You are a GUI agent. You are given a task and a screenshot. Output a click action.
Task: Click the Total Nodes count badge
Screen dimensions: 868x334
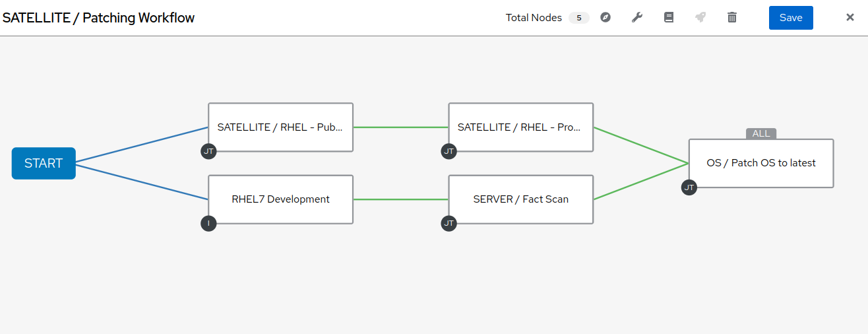click(x=579, y=18)
